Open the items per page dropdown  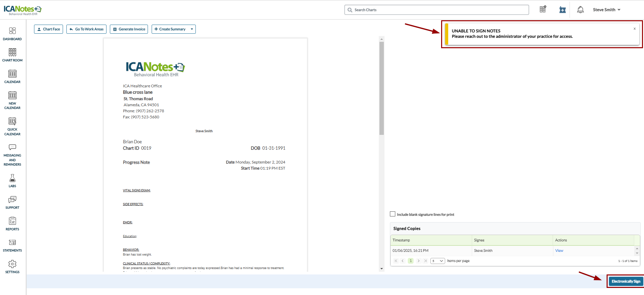(x=438, y=261)
